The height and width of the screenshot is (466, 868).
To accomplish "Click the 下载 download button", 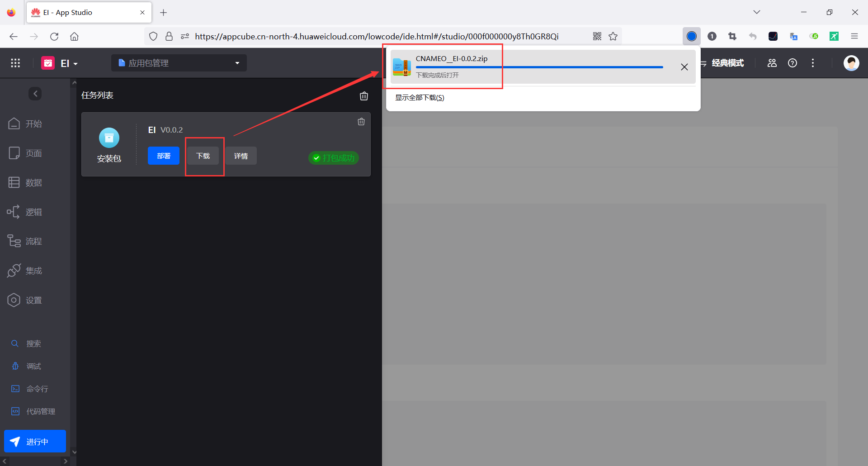I will (x=203, y=156).
